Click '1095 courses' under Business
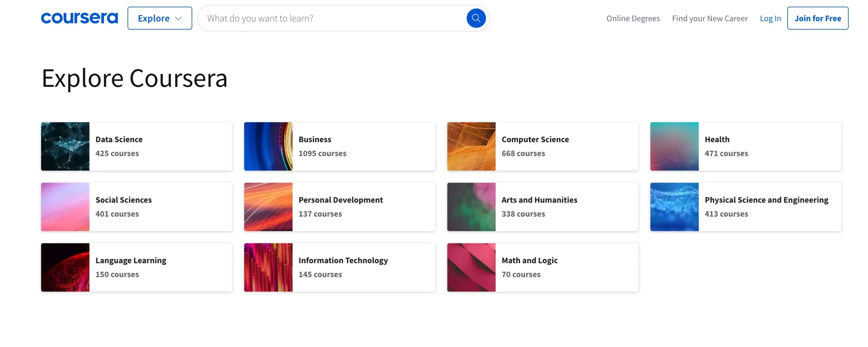The image size is (868, 347). coord(322,153)
